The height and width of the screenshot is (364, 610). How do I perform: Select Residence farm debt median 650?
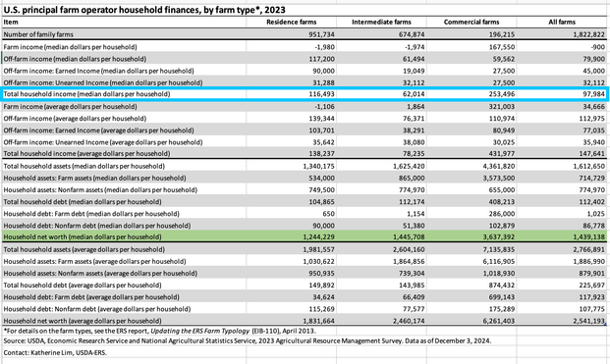[x=328, y=214]
